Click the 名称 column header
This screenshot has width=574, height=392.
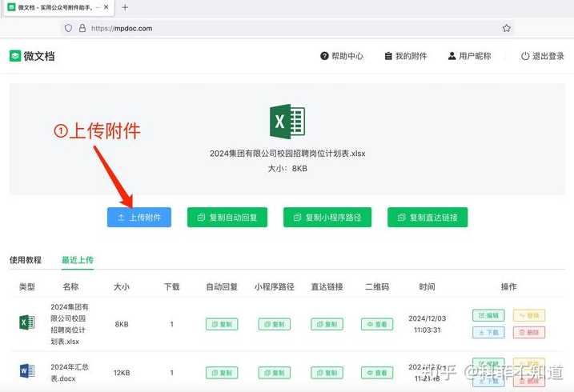coord(70,286)
